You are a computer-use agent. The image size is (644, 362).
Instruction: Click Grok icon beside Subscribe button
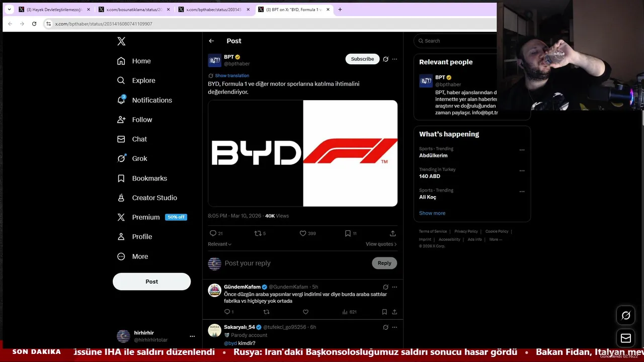tap(385, 59)
